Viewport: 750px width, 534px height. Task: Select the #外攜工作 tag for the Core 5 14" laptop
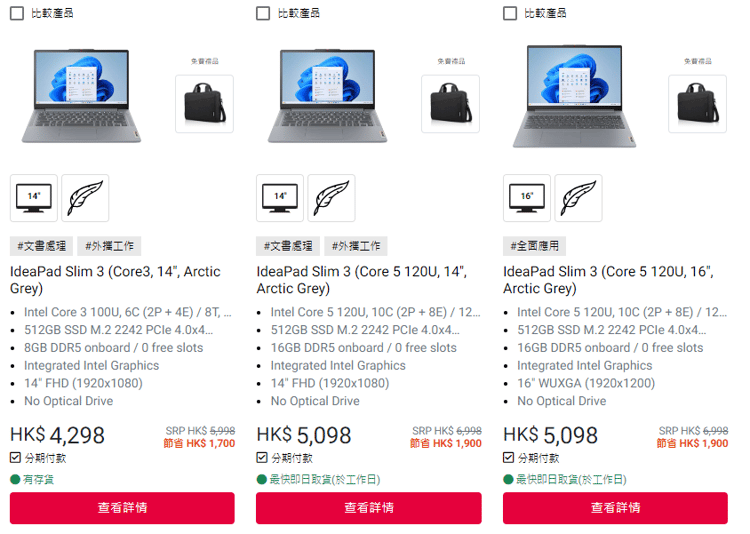pyautogui.click(x=356, y=246)
